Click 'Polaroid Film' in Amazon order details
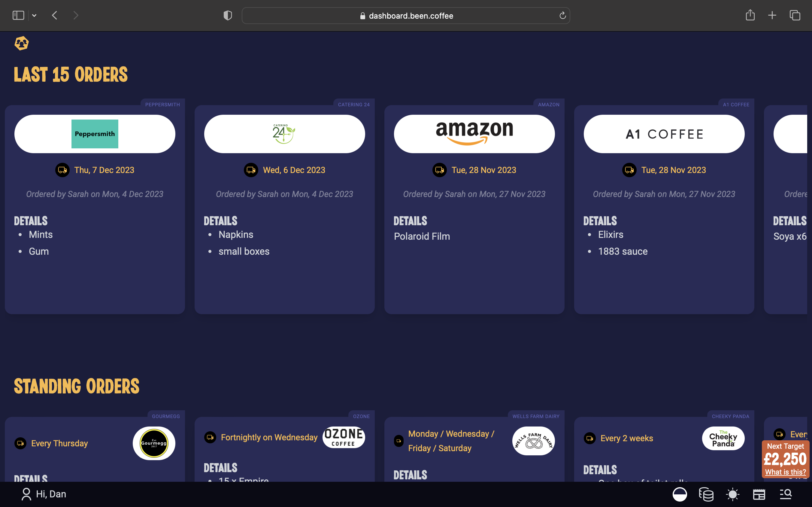 click(422, 236)
